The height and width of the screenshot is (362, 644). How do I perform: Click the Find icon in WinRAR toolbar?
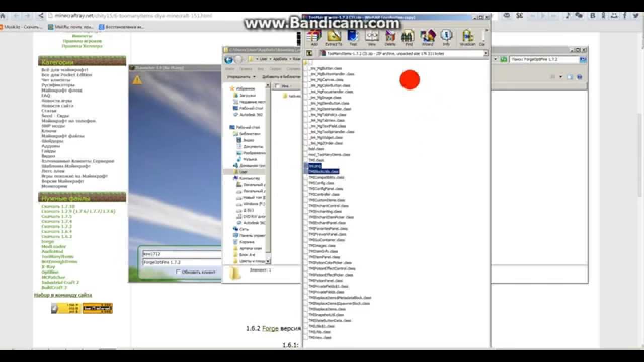408,37
